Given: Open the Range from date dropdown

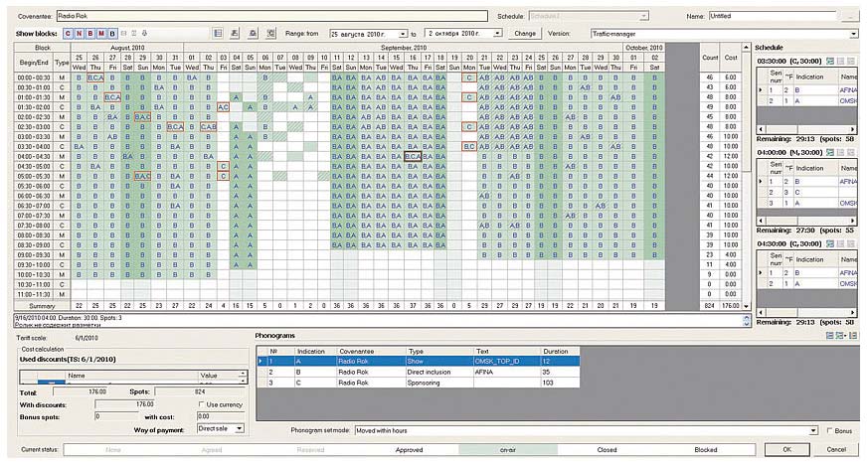Looking at the screenshot, I should [x=403, y=35].
